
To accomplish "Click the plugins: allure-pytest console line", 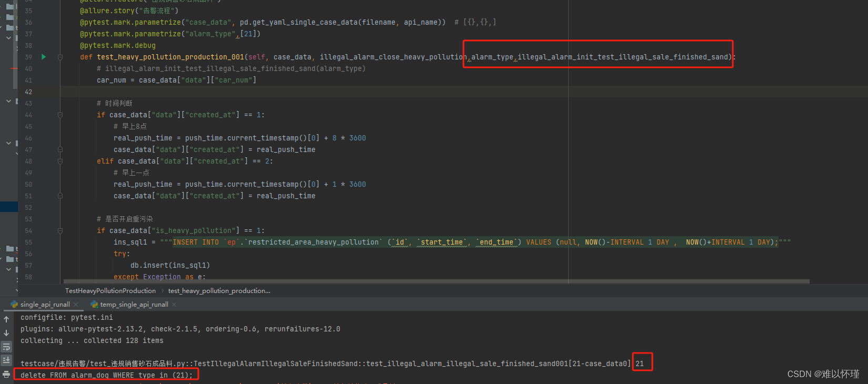I will (180, 329).
